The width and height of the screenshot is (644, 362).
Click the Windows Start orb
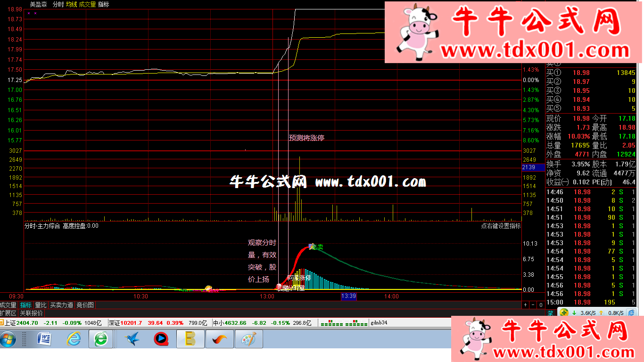9,339
